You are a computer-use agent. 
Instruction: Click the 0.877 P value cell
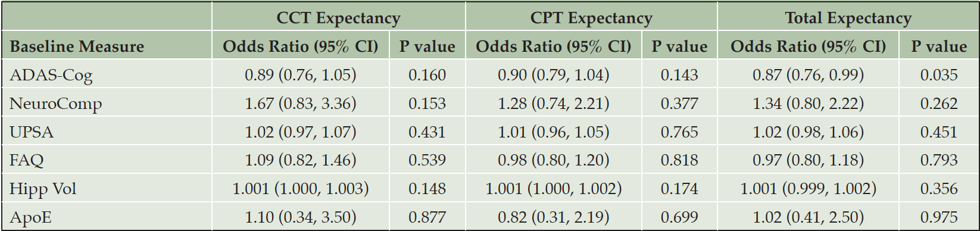(x=427, y=217)
